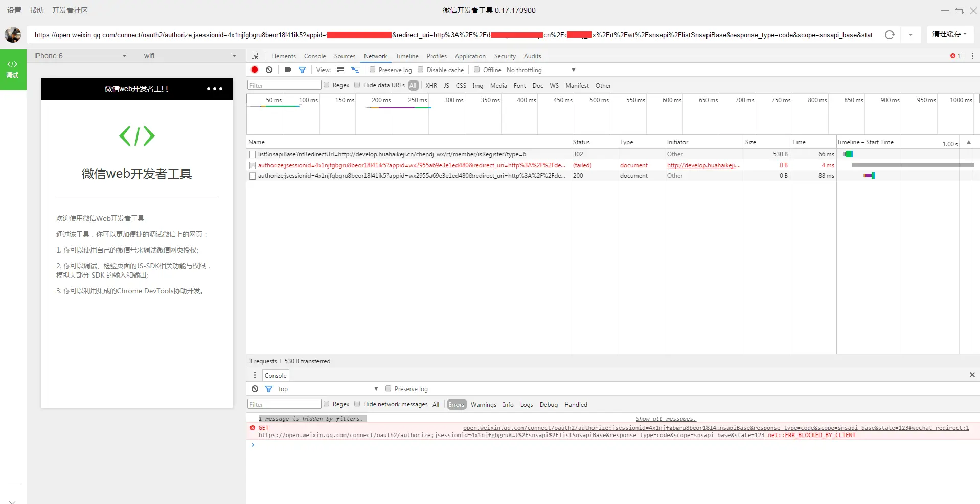Filter requests by Img type
This screenshot has width=980, height=504.
tap(478, 86)
